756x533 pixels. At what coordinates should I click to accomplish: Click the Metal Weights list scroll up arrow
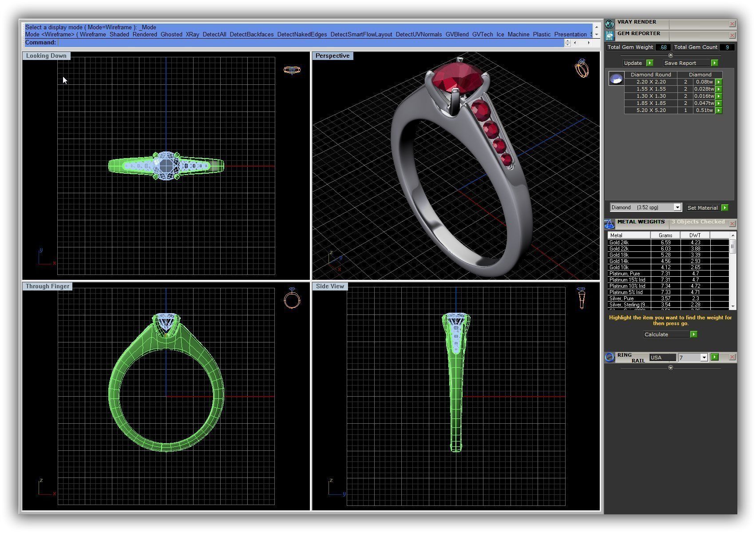732,235
